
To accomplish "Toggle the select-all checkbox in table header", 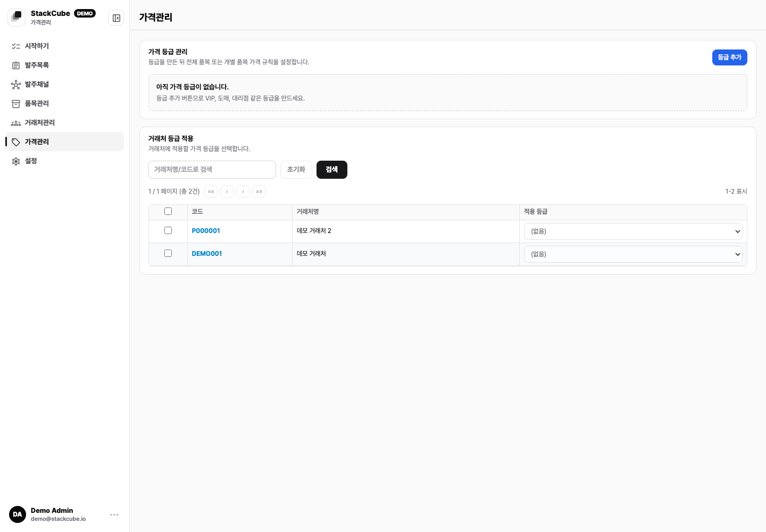I will (x=168, y=211).
